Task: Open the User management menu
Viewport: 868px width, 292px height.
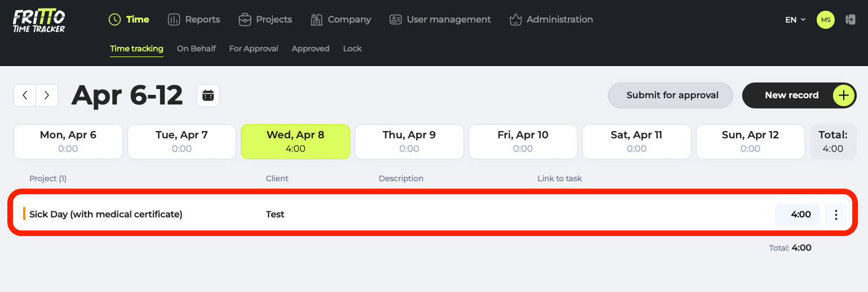Action: pyautogui.click(x=440, y=20)
